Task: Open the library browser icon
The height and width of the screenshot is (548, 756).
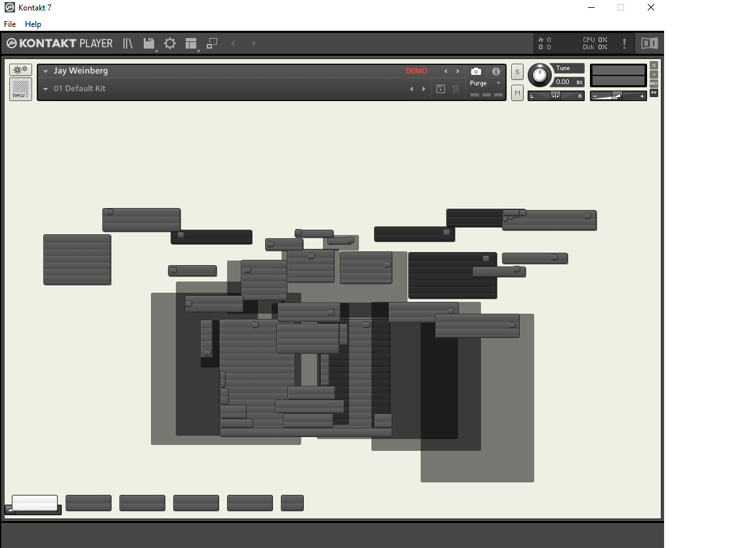Action: click(127, 44)
